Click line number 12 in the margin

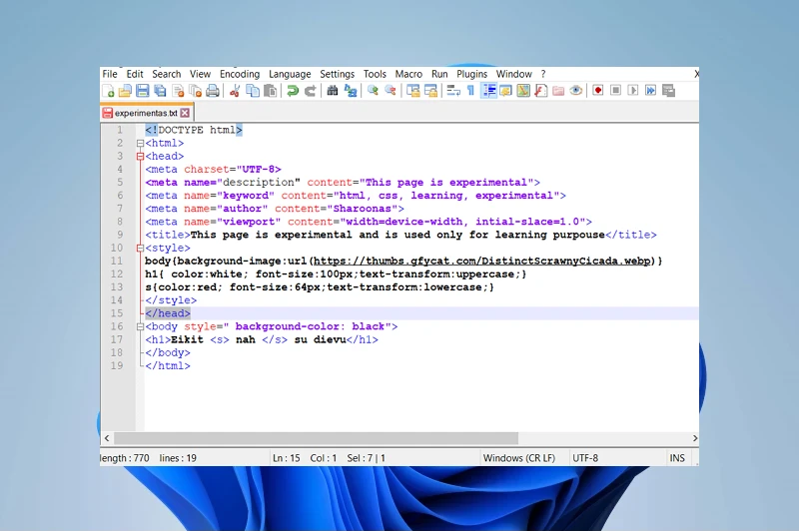[117, 273]
